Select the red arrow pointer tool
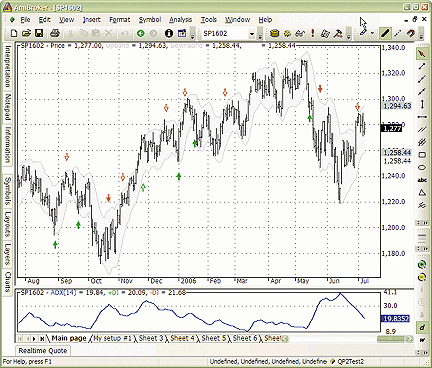 pos(422,53)
